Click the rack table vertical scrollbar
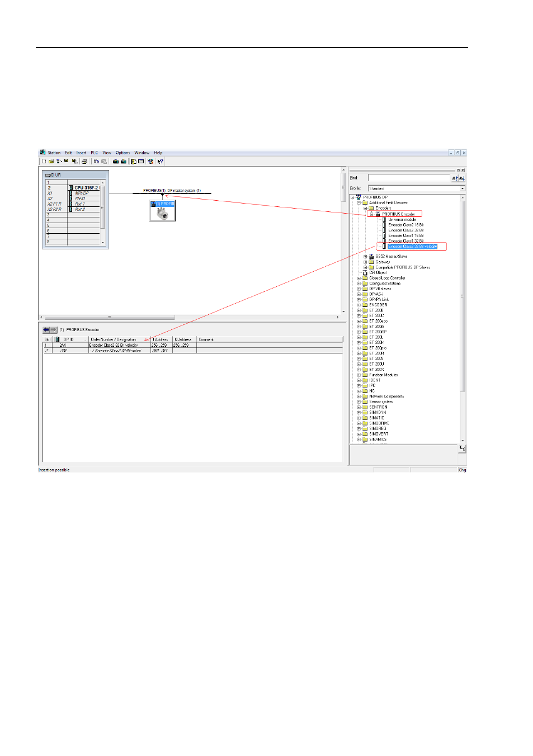The height and width of the screenshot is (756, 533). click(x=102, y=212)
